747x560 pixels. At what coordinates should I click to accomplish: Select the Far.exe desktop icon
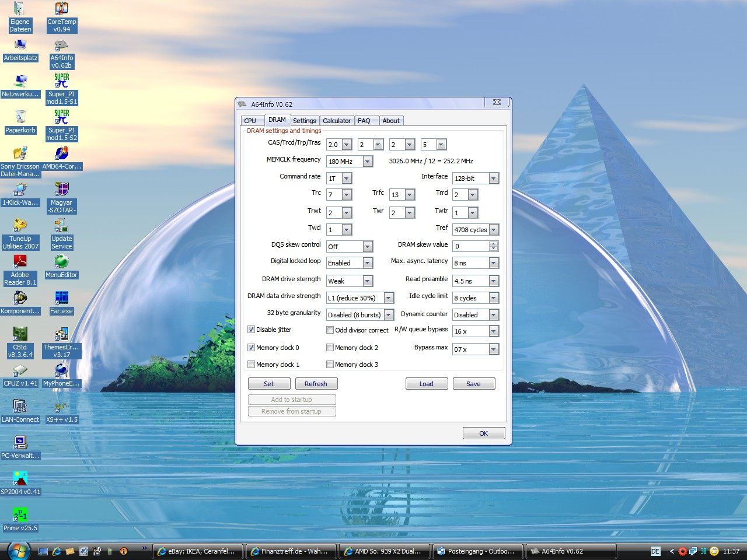(62, 303)
